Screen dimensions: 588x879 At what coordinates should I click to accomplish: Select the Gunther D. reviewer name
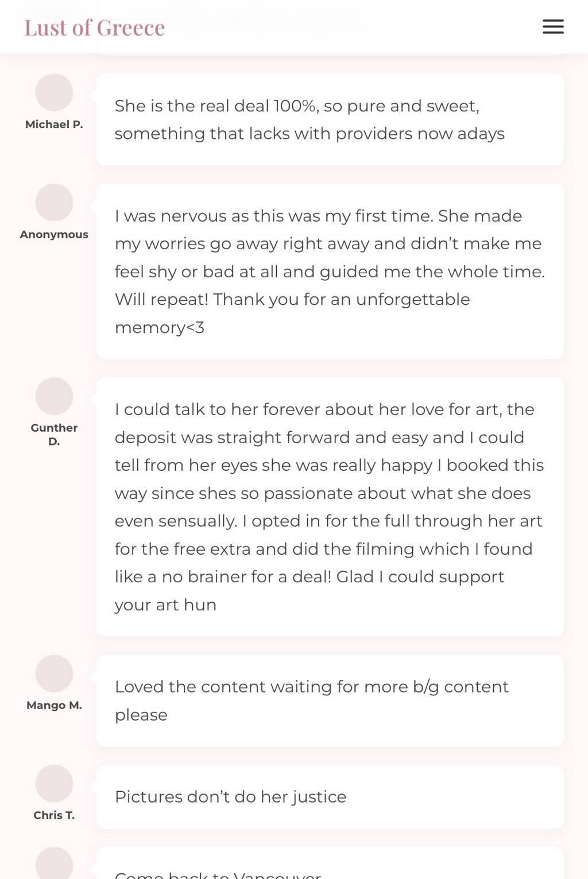(x=54, y=435)
